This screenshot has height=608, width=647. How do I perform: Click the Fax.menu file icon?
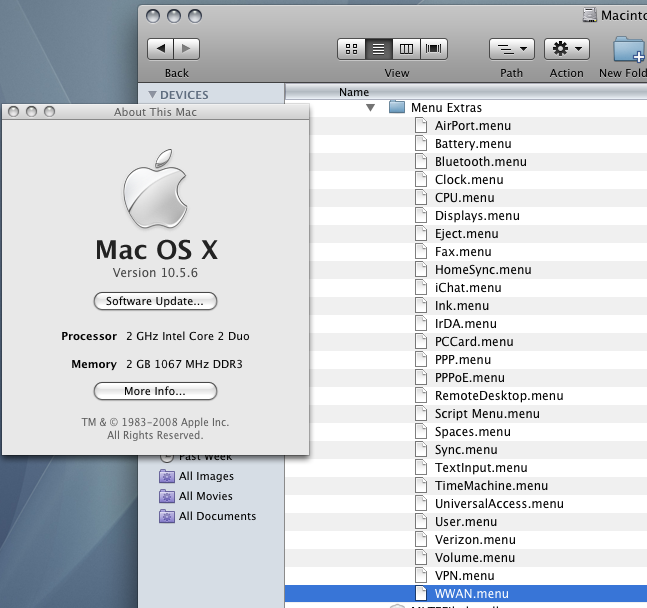421,251
